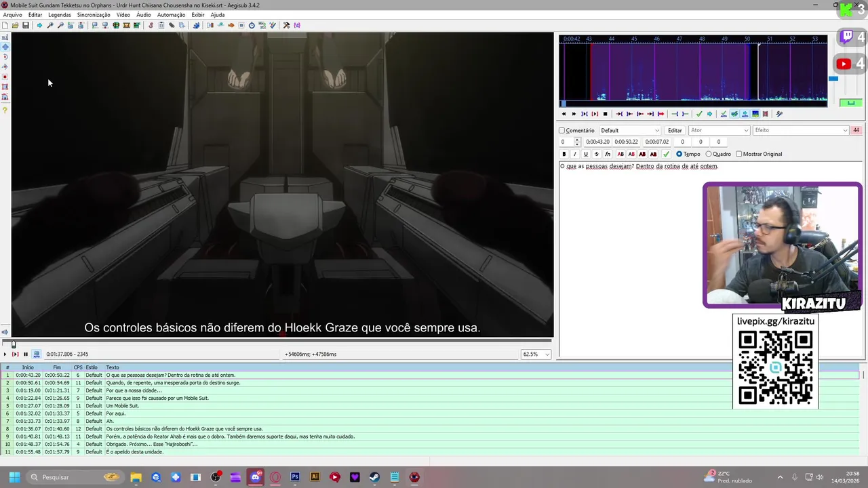
Task: Toggle spectrum analyzer mode in audio panel
Action: coord(755,114)
